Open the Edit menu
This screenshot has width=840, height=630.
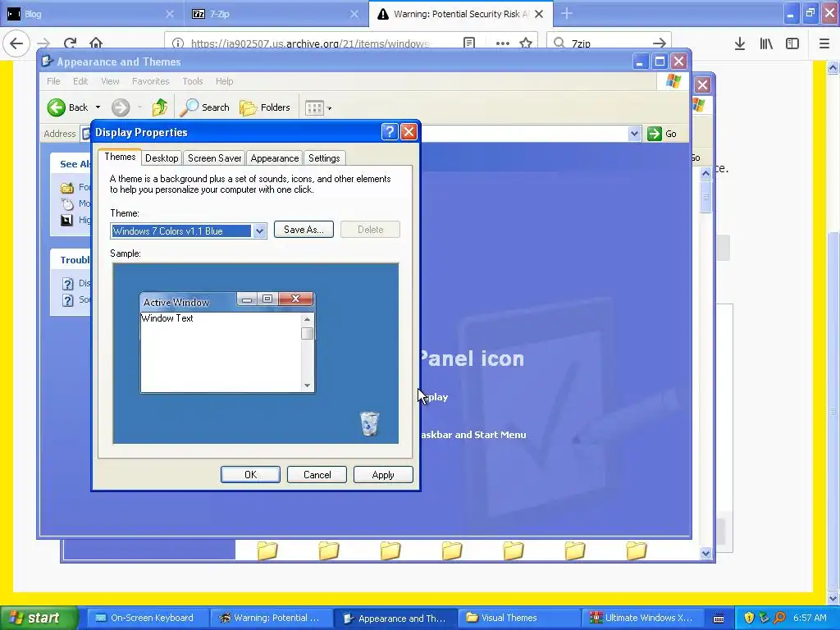80,81
